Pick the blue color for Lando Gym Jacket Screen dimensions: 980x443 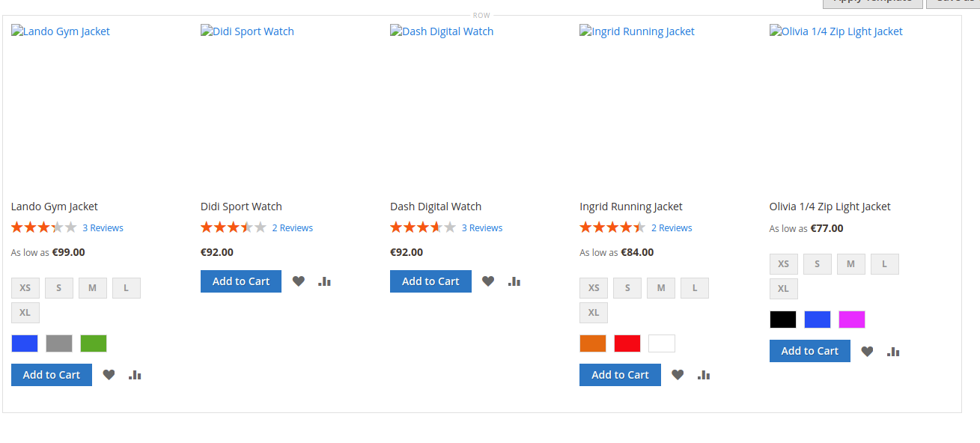[24, 343]
